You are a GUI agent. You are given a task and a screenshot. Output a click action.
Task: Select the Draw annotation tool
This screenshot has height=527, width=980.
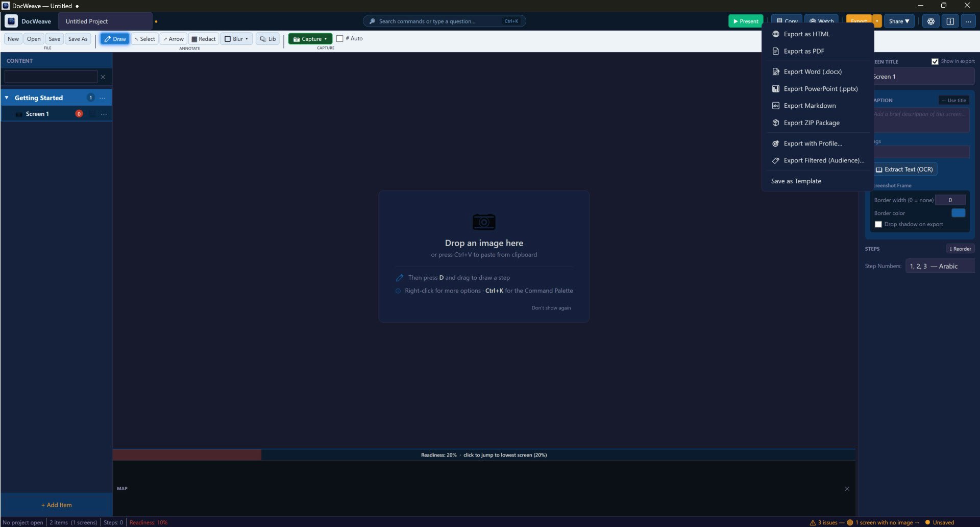pyautogui.click(x=115, y=39)
